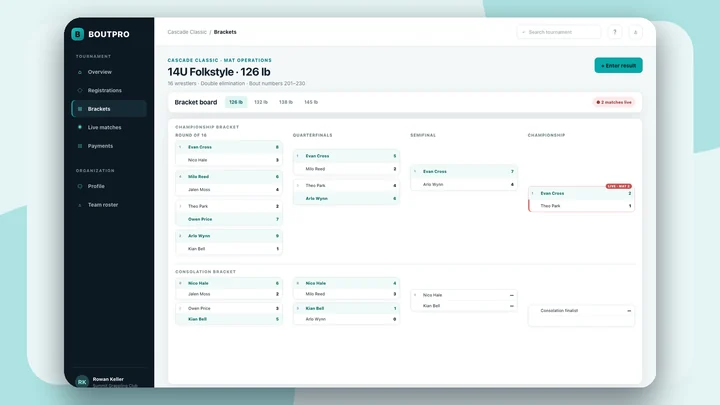
Task: Select Kian Bell in the Round of 16
Action: [229, 249]
